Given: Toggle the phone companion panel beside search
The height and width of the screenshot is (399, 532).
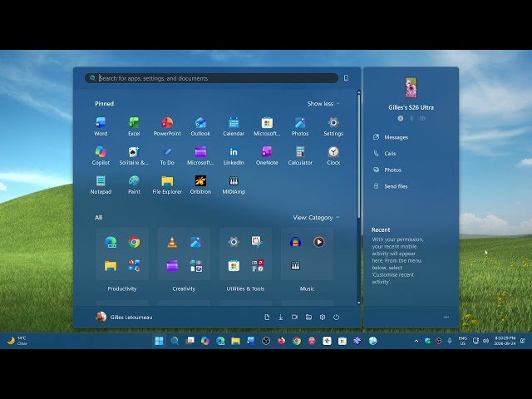Looking at the screenshot, I should point(346,78).
